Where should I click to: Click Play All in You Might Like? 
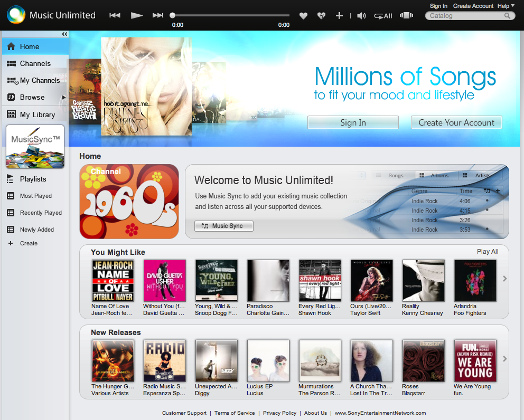[488, 252]
